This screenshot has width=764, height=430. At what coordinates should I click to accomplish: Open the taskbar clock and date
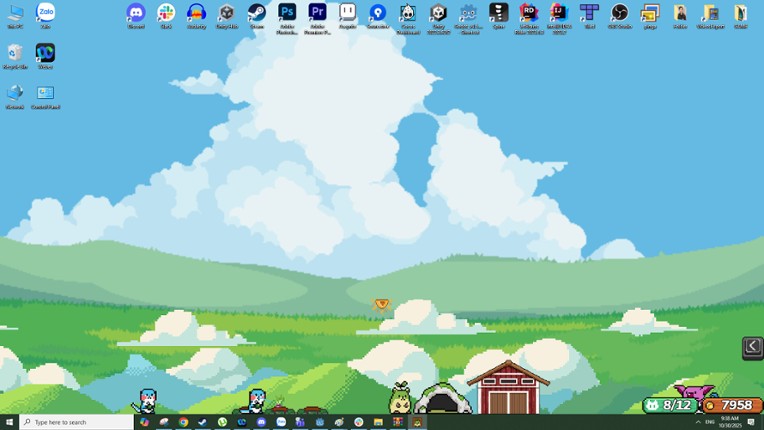[x=729, y=422]
